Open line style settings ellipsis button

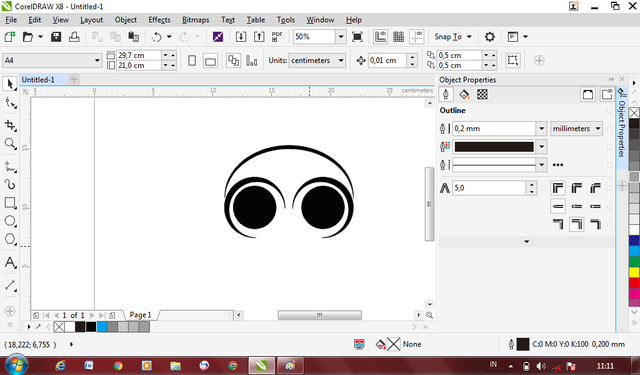558,165
